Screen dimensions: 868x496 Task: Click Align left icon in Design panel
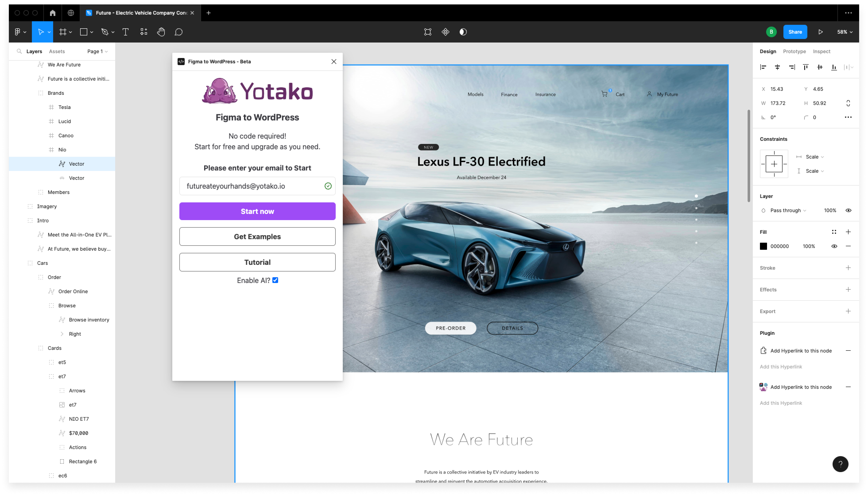pos(763,68)
